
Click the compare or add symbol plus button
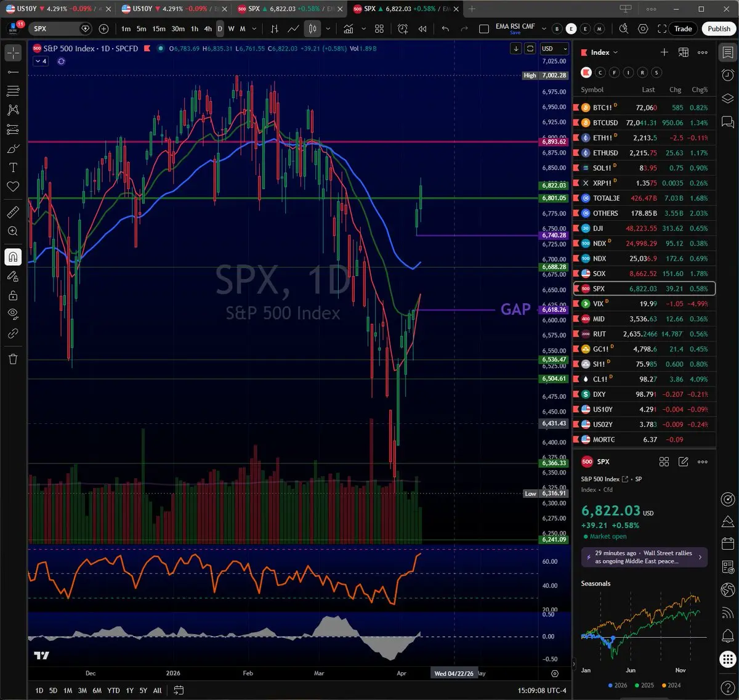click(103, 28)
